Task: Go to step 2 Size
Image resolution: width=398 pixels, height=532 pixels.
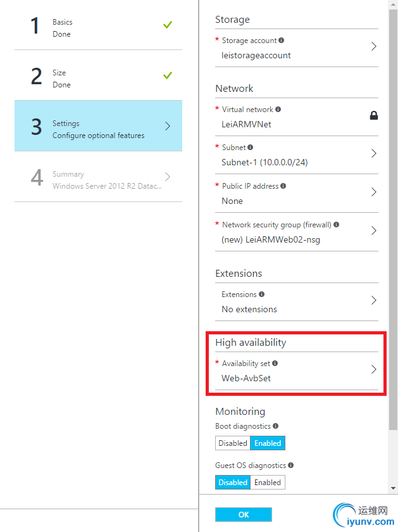Action: pyautogui.click(x=98, y=75)
